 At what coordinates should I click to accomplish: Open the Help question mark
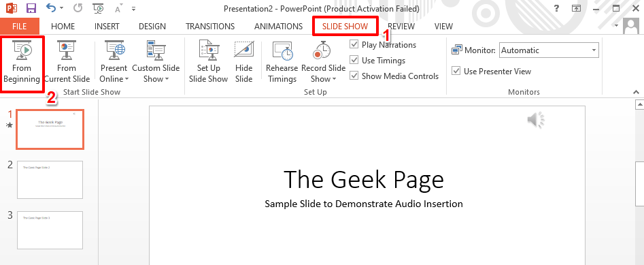point(557,8)
